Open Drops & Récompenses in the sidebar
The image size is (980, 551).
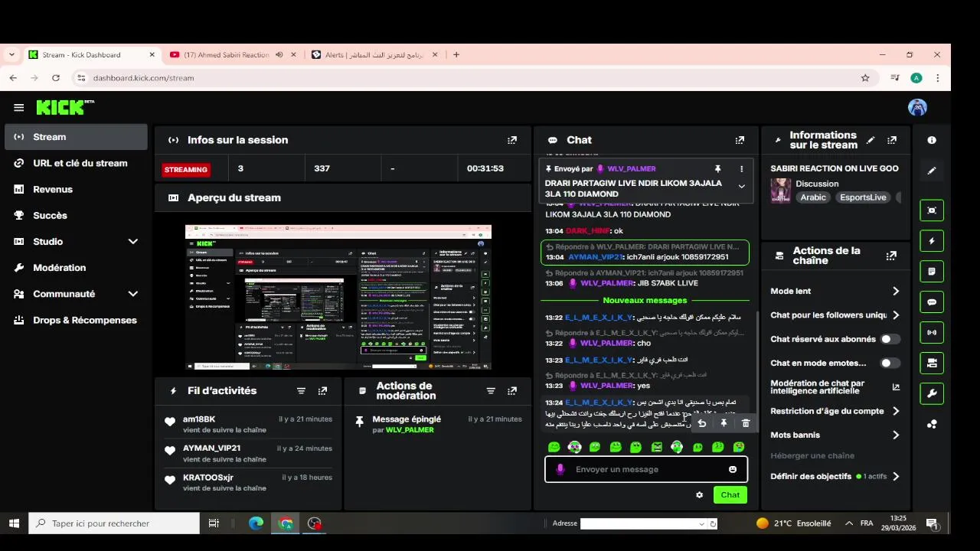pos(74,320)
